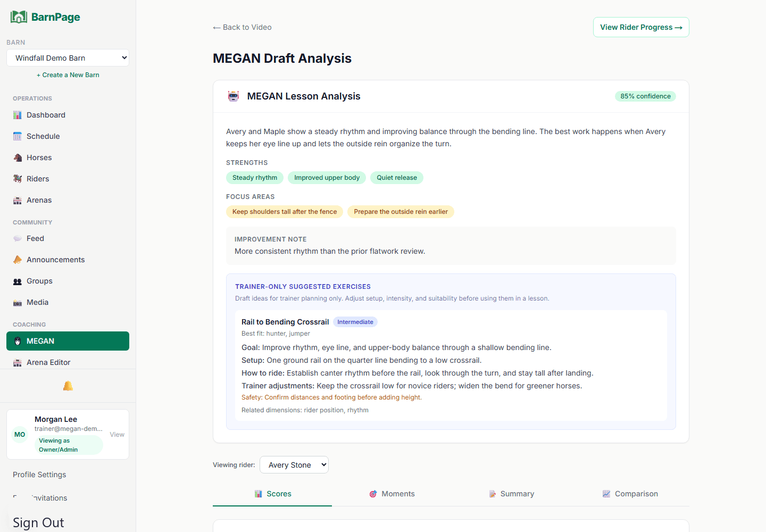Viewport: 766px width, 532px height.
Task: Switch to the Moments tab
Action: [392, 494]
